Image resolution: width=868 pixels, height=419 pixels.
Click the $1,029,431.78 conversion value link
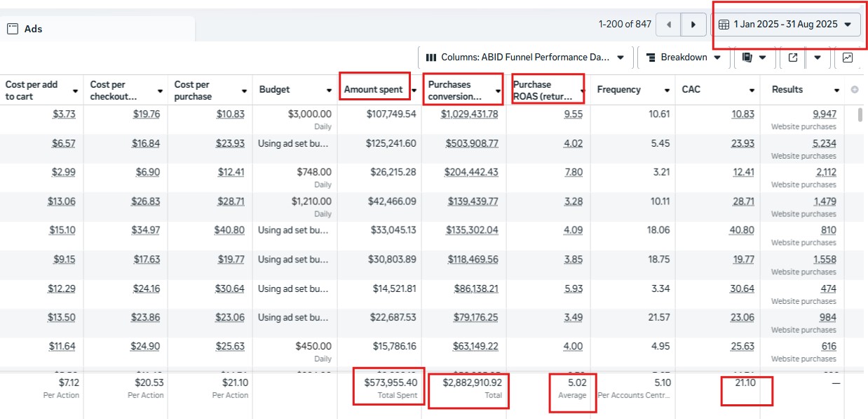pos(470,114)
